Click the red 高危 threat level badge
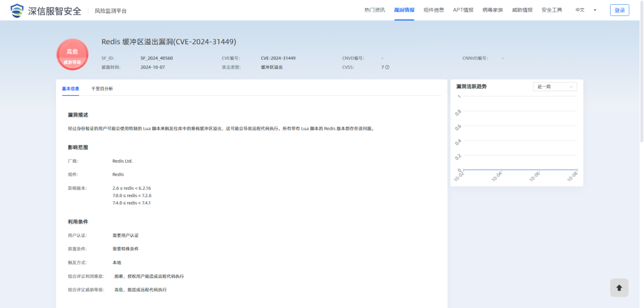This screenshot has height=308, width=644. (x=72, y=55)
